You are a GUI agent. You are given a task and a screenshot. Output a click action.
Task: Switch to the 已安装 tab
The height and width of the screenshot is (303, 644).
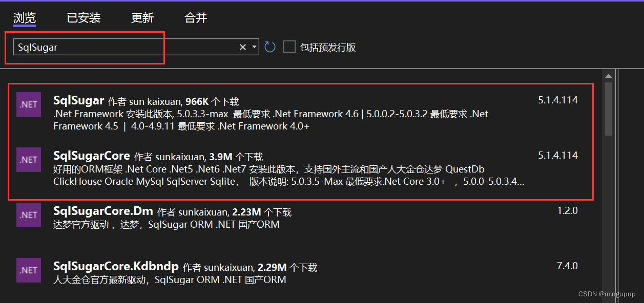pos(83,17)
